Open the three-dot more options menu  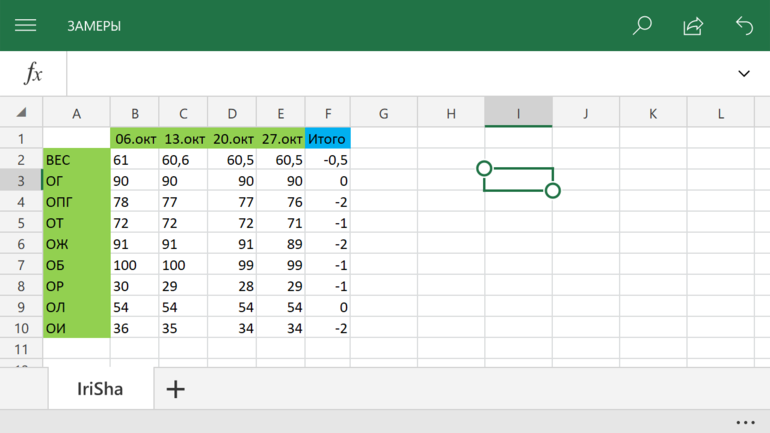[x=745, y=422]
